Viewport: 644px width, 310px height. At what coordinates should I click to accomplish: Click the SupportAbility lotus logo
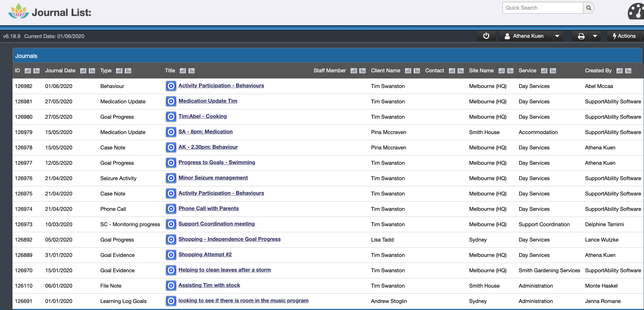(x=18, y=12)
